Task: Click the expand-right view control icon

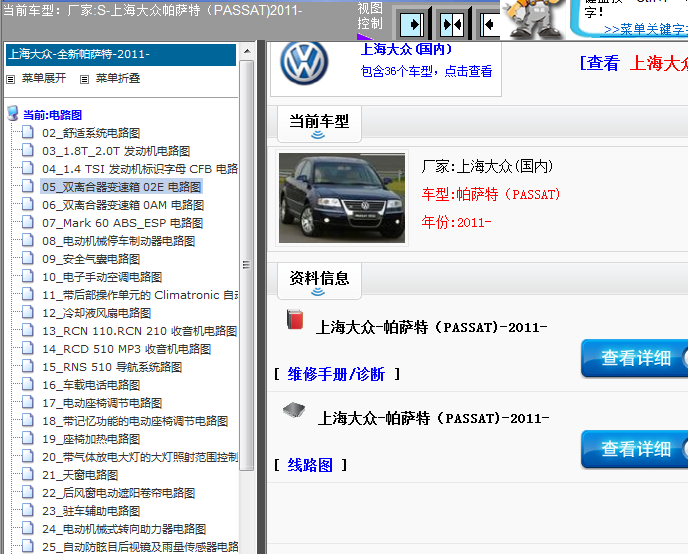Action: [x=412, y=25]
